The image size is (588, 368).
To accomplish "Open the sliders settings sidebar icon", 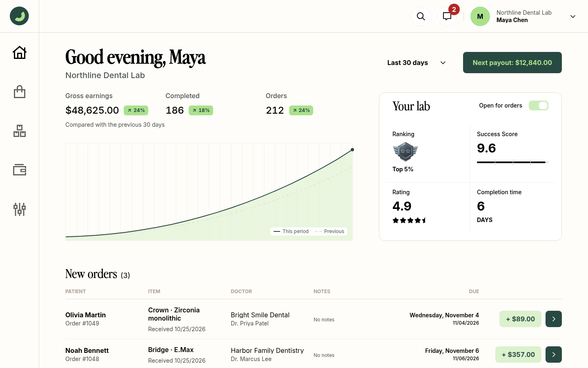I will (x=19, y=209).
